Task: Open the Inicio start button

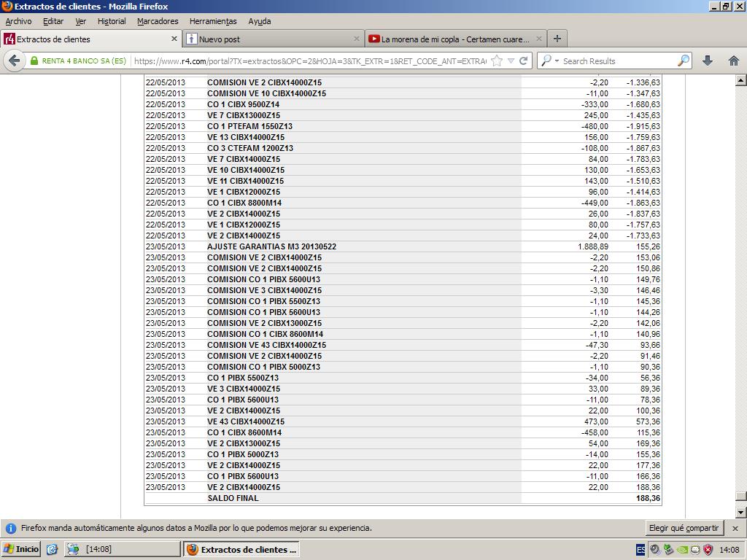Action: [21, 549]
